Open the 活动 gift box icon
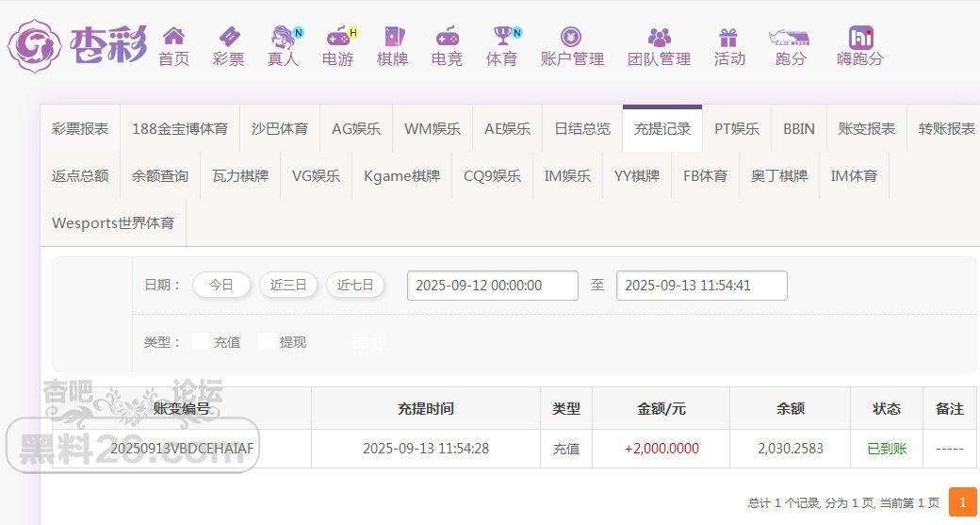The height and width of the screenshot is (525, 980). tap(728, 38)
